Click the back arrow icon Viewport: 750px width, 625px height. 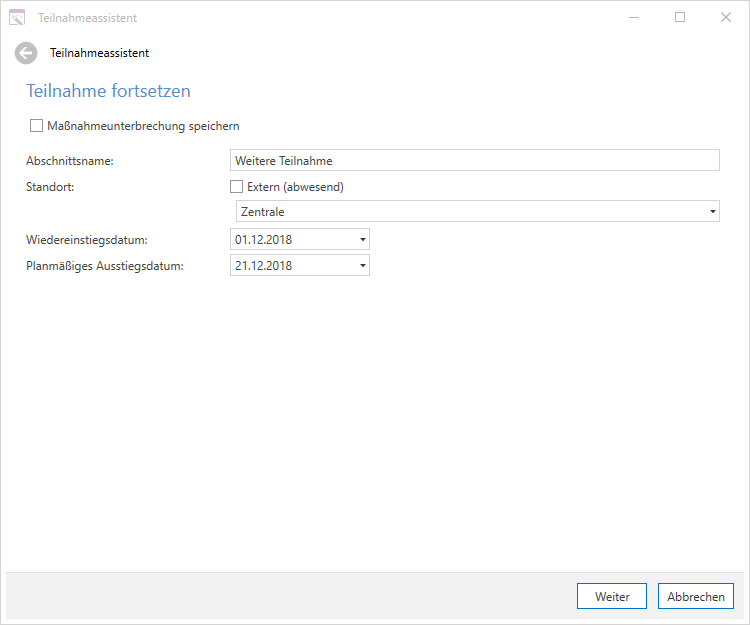coord(26,53)
